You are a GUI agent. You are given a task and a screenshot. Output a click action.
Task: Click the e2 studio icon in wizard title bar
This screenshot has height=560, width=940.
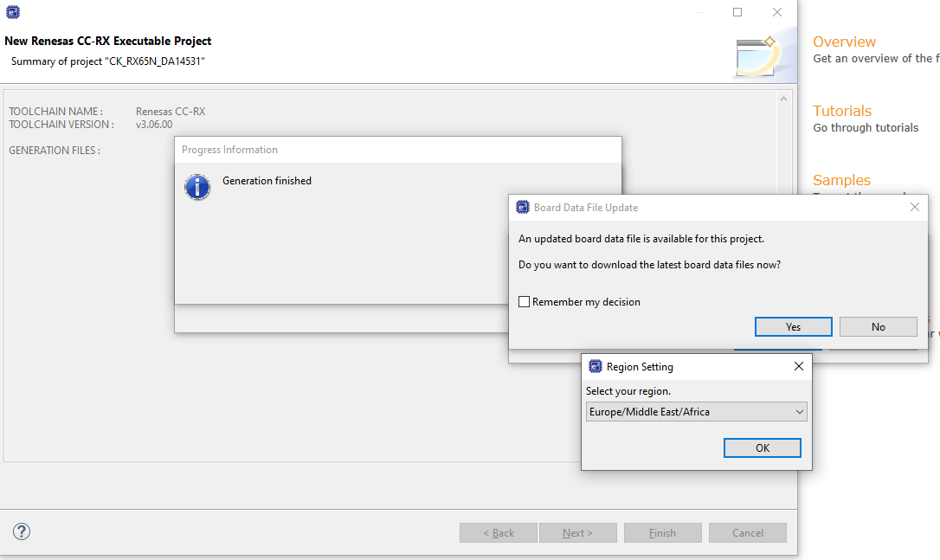click(13, 12)
